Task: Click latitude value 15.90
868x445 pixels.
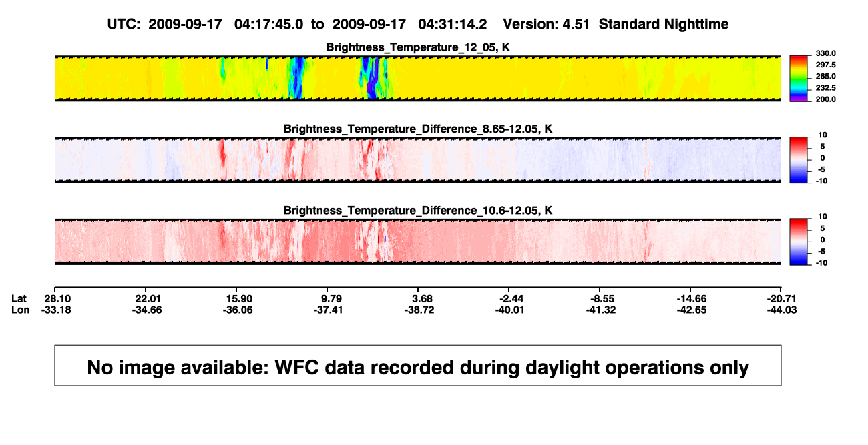Action: tap(238, 298)
